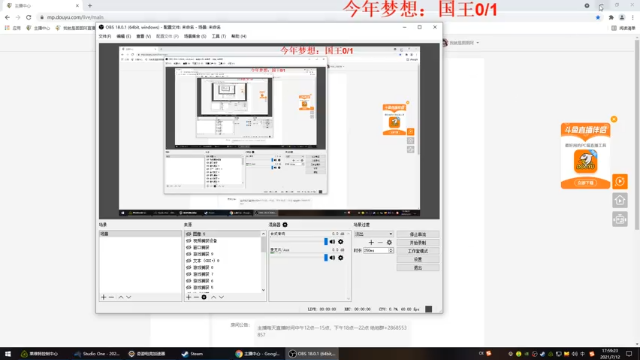Bookmark this page with the star icon
640x360 pixels.
598,17
